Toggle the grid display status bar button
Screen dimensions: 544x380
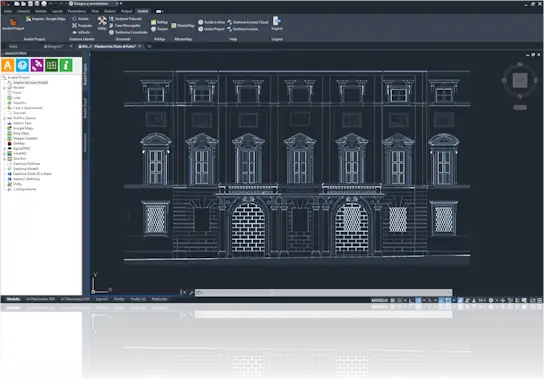point(393,300)
